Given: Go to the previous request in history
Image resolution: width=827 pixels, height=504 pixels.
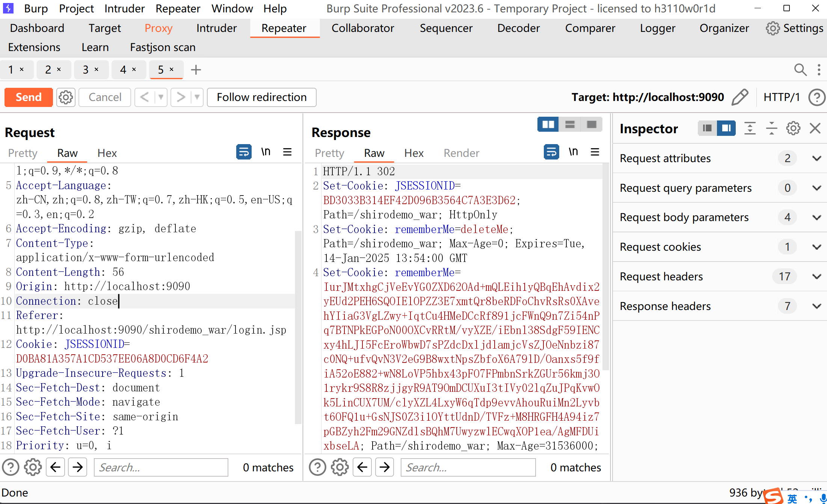Looking at the screenshot, I should click(144, 97).
